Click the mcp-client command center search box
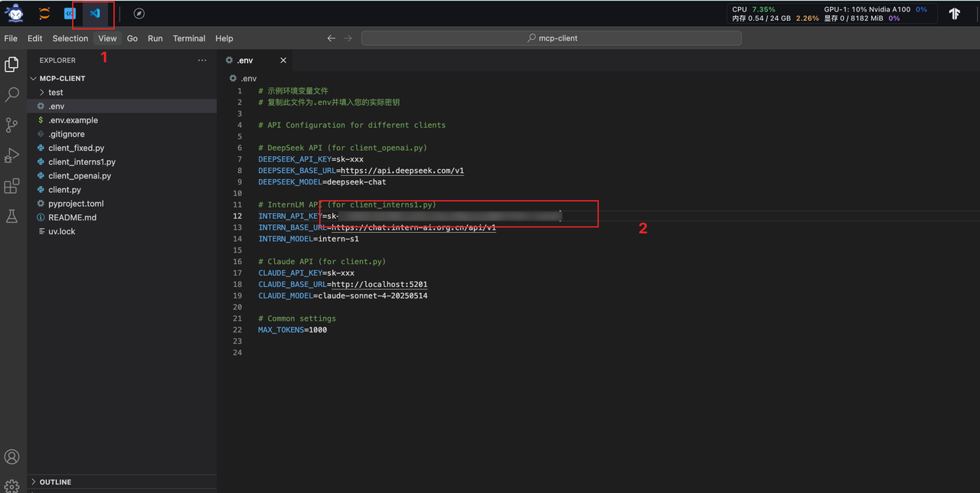Image resolution: width=980 pixels, height=493 pixels. coord(551,38)
